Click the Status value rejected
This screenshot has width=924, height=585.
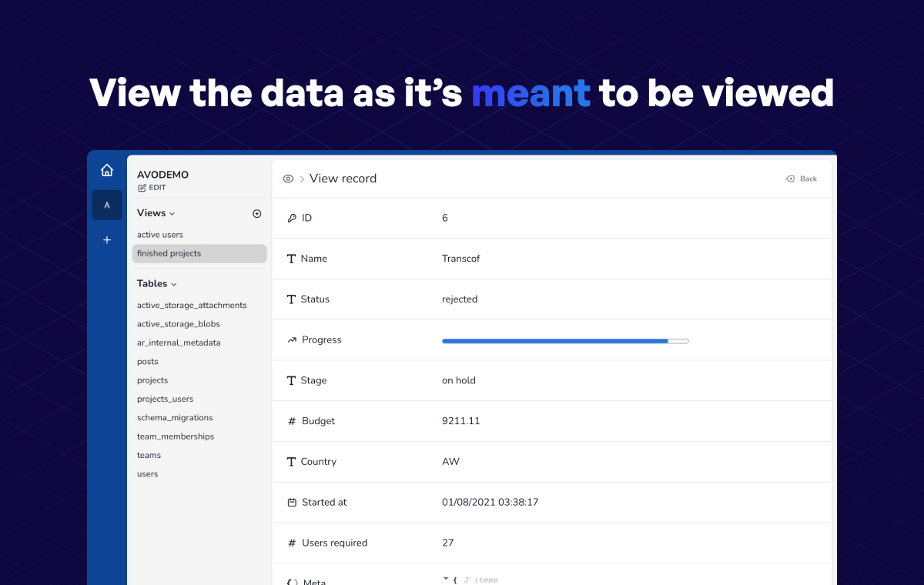tap(460, 299)
